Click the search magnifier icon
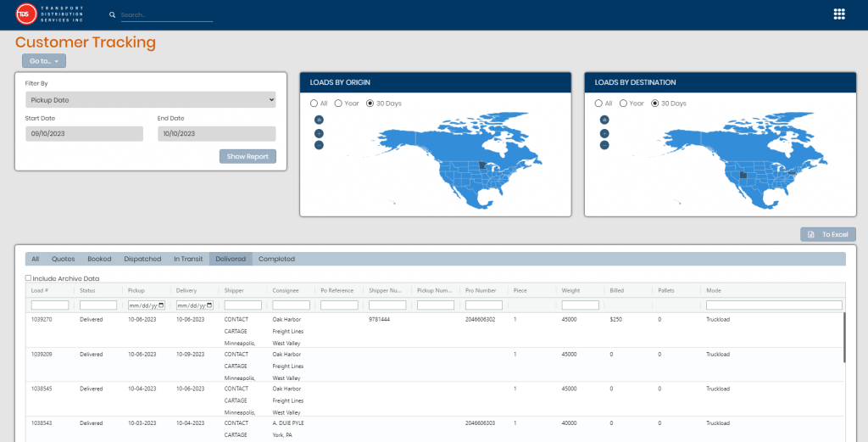 tap(113, 15)
